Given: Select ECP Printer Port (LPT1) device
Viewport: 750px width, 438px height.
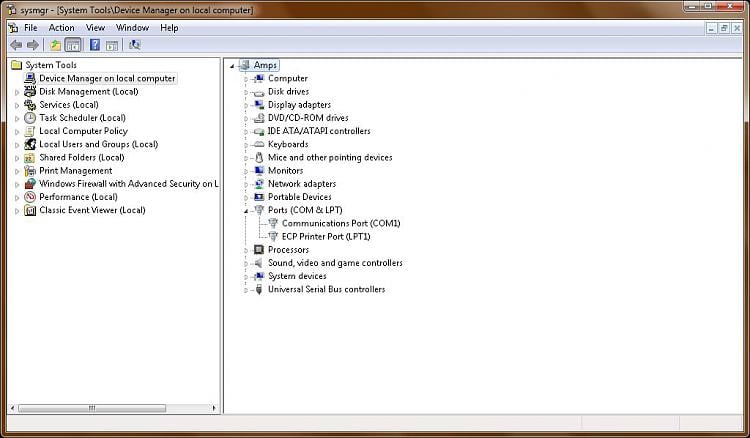Looking at the screenshot, I should coord(326,237).
